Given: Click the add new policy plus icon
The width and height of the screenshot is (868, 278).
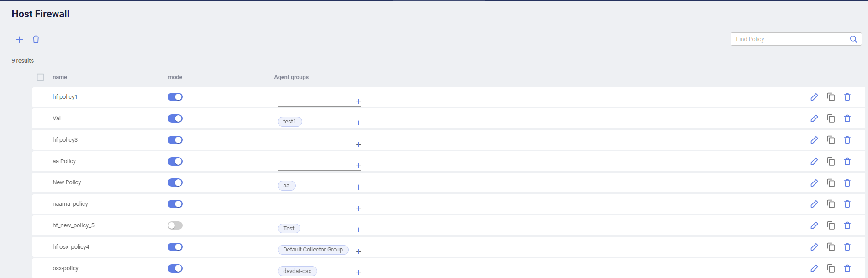Looking at the screenshot, I should (20, 40).
